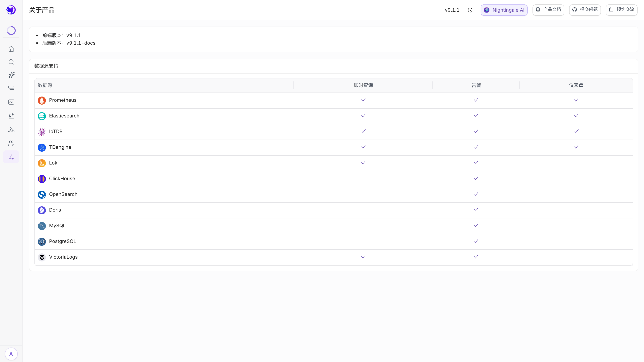Click the purple loading ring icon
The width and height of the screenshot is (644, 362).
tap(11, 31)
